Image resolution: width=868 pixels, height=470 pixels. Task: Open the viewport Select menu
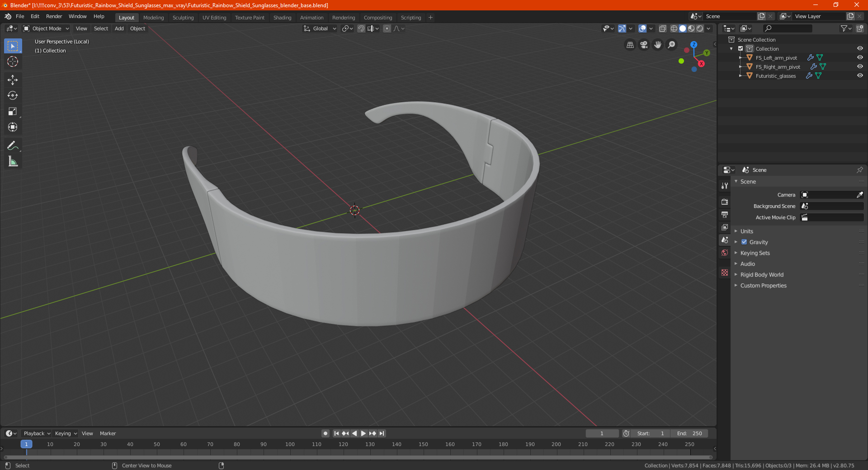[x=101, y=28]
